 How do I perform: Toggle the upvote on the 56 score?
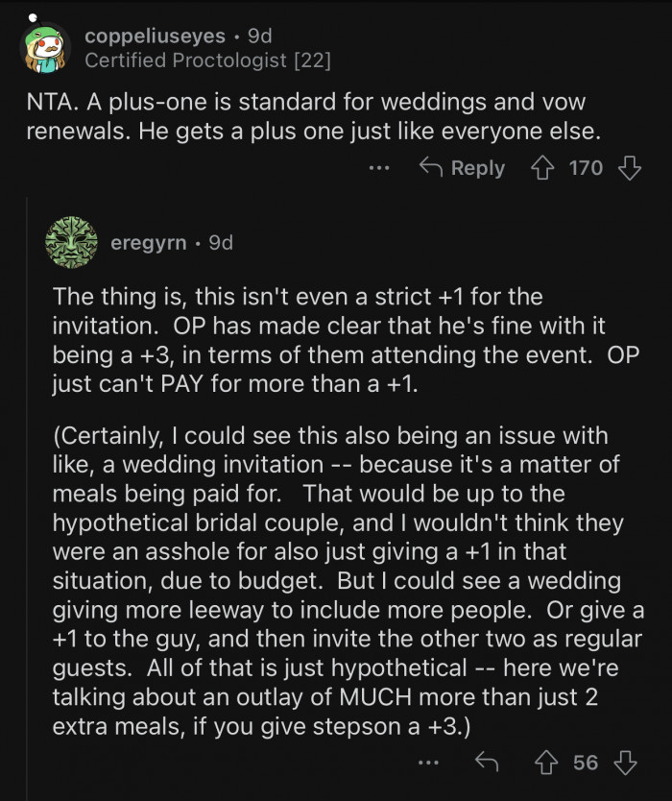[x=547, y=763]
